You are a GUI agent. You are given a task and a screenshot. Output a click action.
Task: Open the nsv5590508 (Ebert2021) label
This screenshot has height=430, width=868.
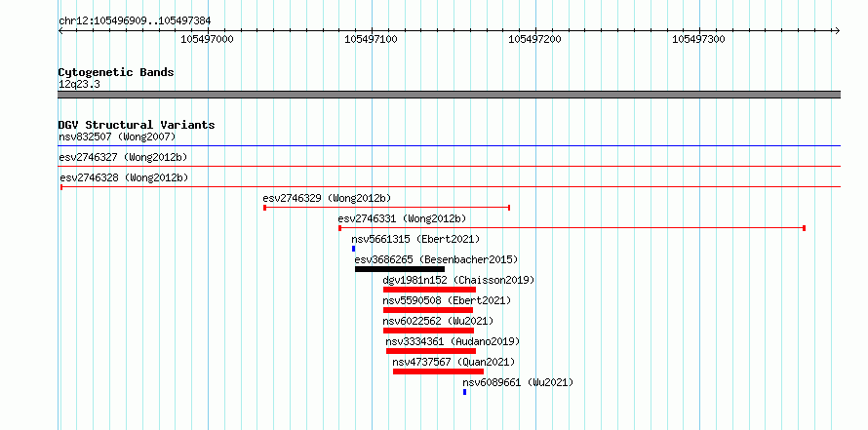coord(447,300)
